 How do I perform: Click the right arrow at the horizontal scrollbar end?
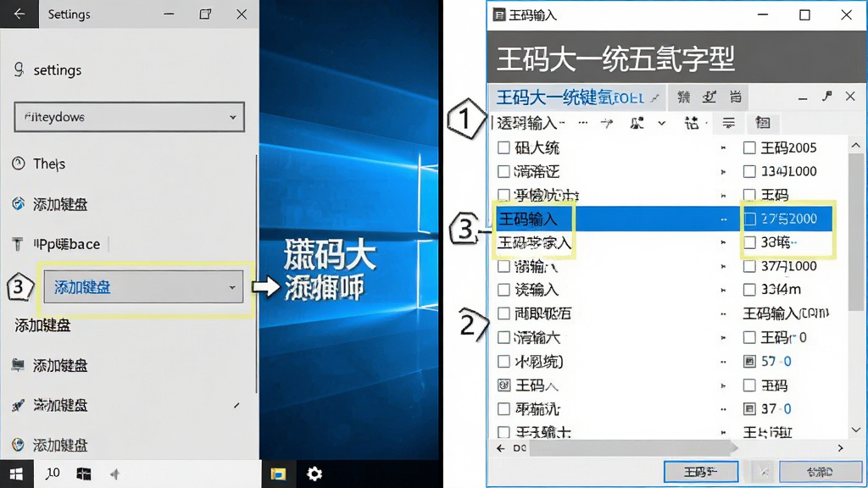point(840,448)
